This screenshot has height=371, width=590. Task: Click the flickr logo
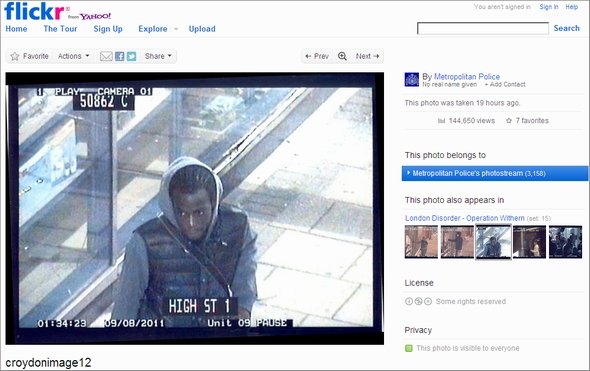pyautogui.click(x=34, y=11)
